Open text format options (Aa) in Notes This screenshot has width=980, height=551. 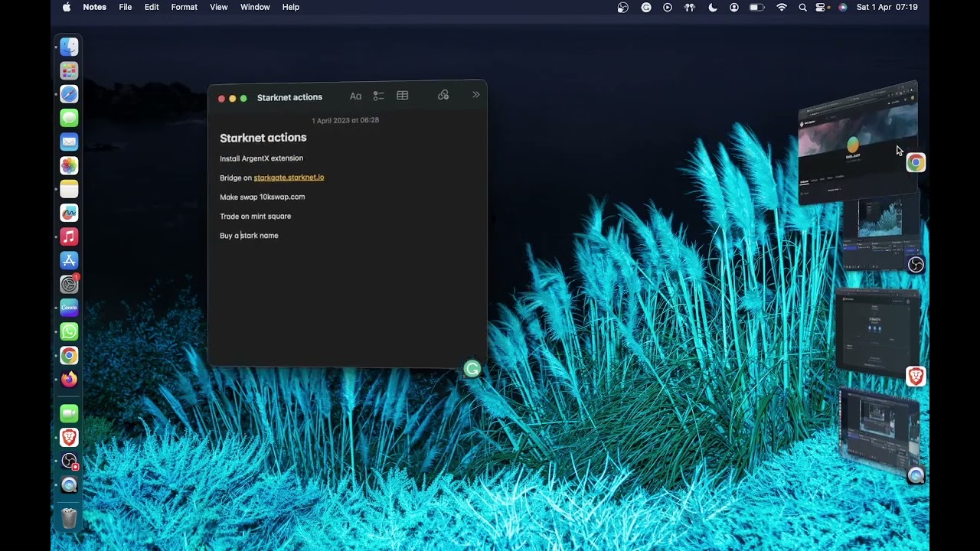[355, 96]
